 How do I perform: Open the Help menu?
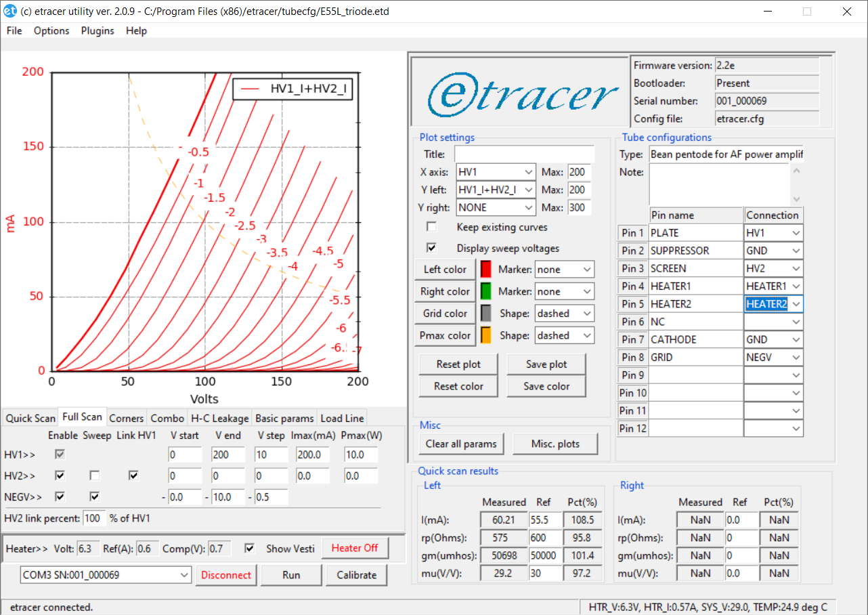(x=136, y=30)
